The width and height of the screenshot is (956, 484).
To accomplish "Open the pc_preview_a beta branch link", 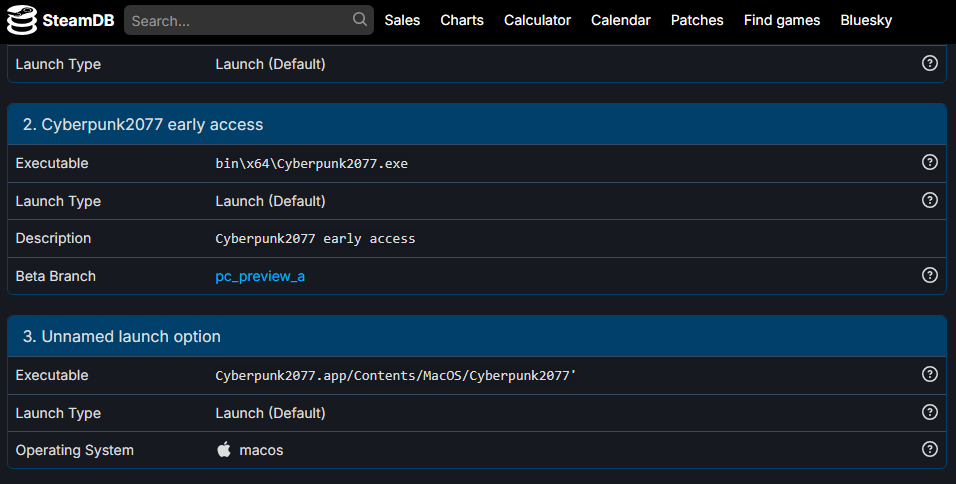I will (x=260, y=276).
